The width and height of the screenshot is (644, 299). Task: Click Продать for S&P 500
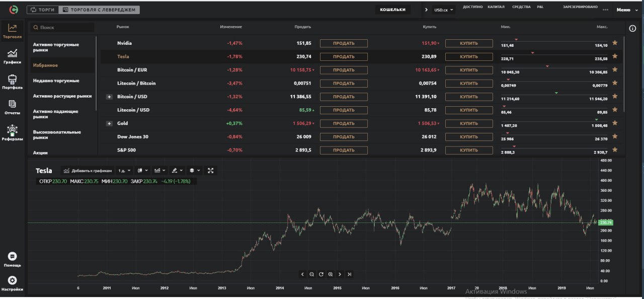click(344, 150)
